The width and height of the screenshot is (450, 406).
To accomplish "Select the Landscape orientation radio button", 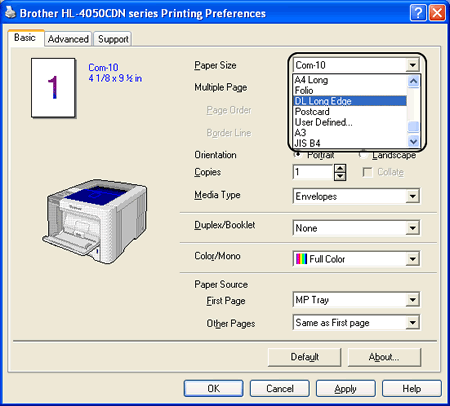I will [363, 154].
